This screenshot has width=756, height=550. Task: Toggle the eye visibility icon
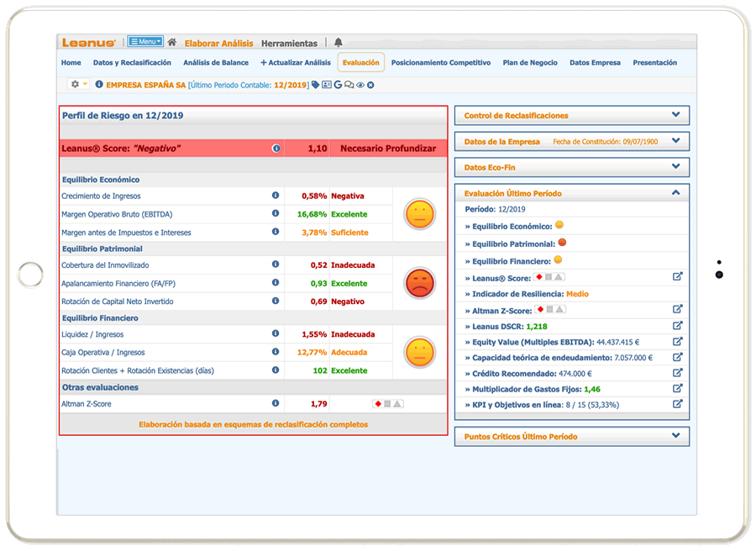(x=360, y=86)
